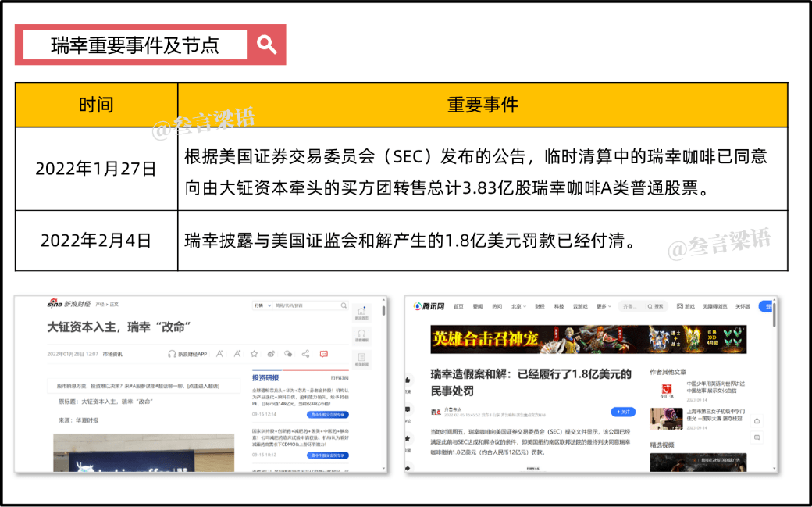The height and width of the screenshot is (507, 812).
Task: Select 科技 in Tencent navigation
Action: pyautogui.click(x=559, y=306)
